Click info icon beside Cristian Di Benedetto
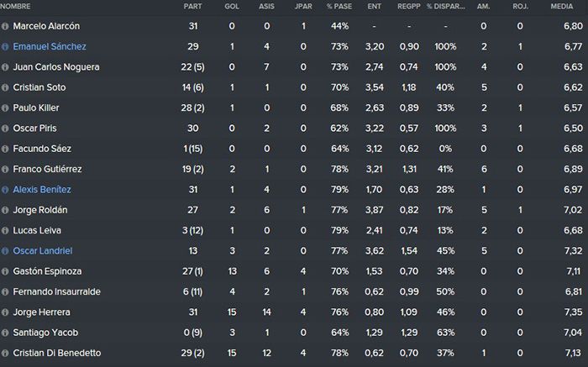This screenshot has height=367, width=588. 5,353
